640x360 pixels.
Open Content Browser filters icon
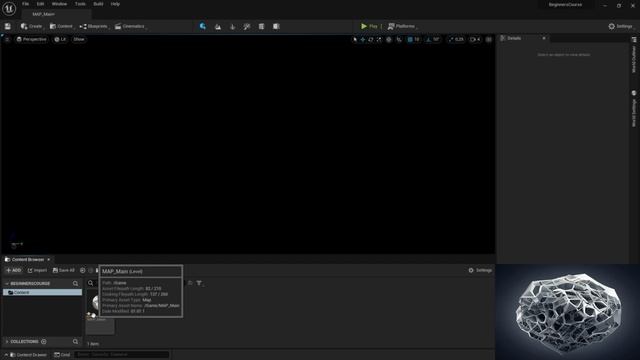coord(200,283)
